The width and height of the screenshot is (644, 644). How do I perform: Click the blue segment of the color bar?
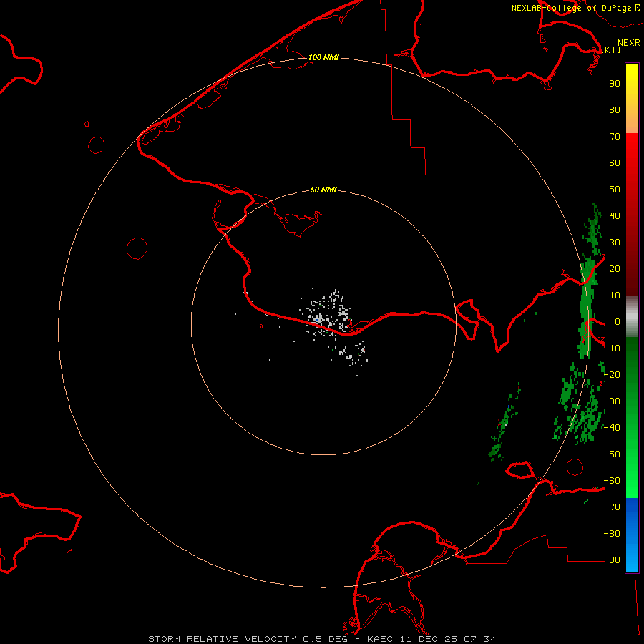point(632,535)
